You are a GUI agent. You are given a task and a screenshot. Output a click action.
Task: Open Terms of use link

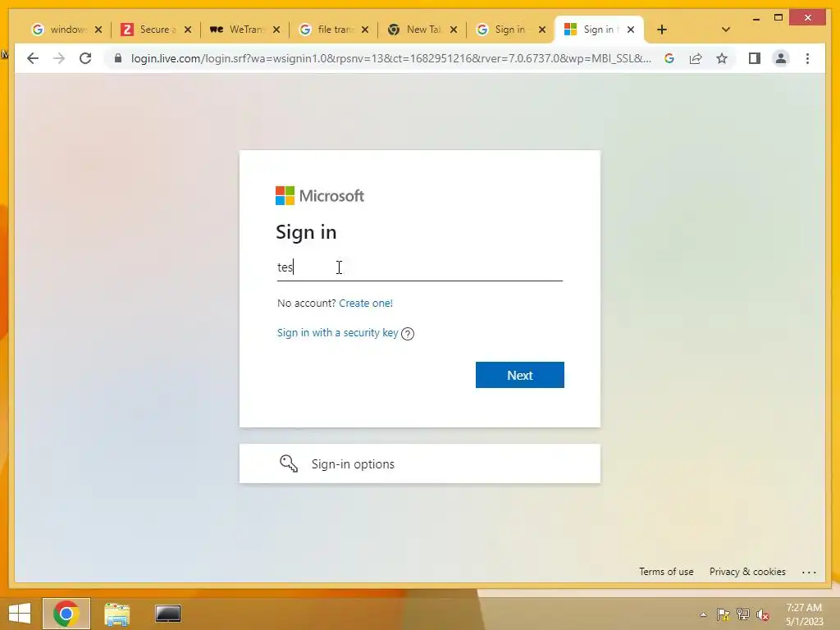tap(666, 572)
